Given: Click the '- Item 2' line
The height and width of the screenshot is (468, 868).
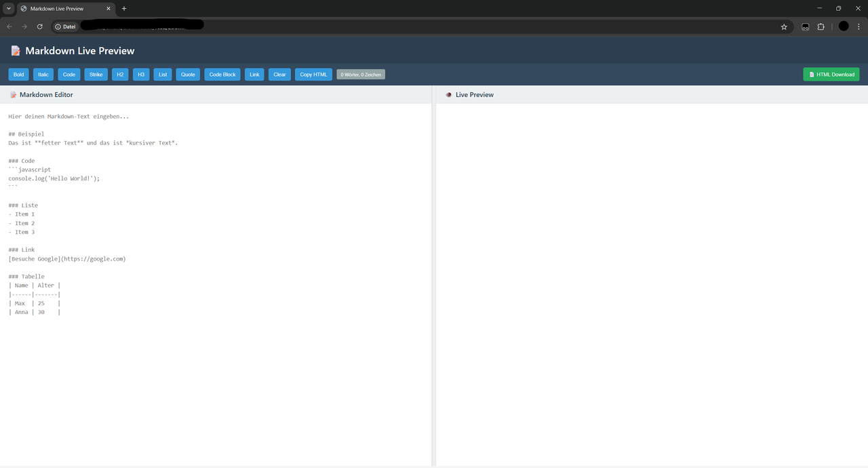Looking at the screenshot, I should (22, 223).
